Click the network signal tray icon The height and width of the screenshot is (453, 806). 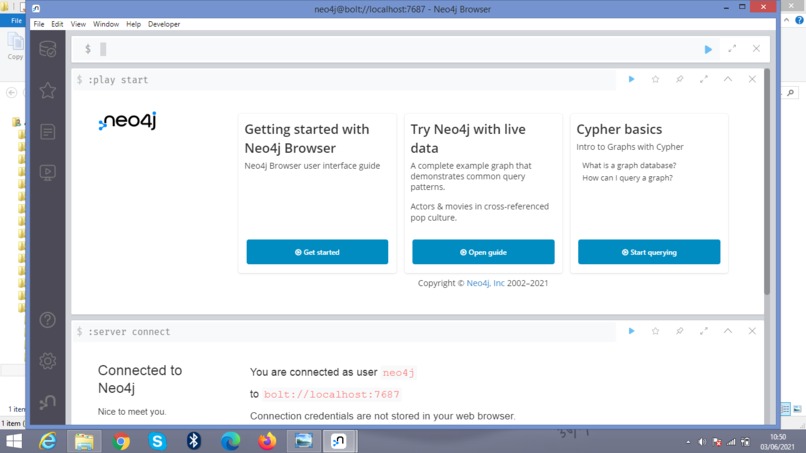pos(731,442)
